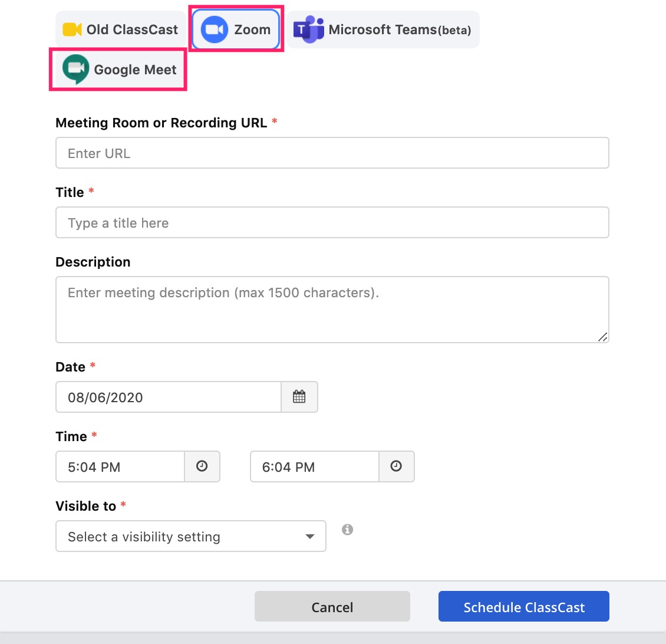Screen dimensions: 666x644
Task: Focus the Title text field
Action: tap(332, 223)
